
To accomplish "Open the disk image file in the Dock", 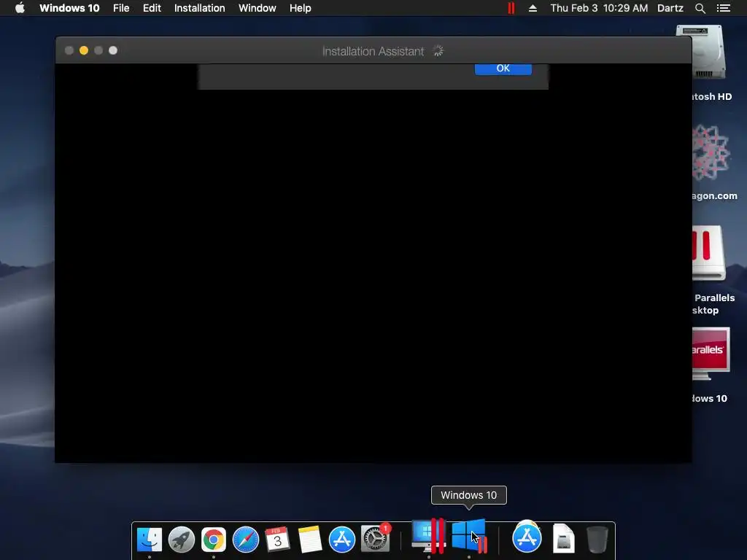I will click(x=564, y=539).
